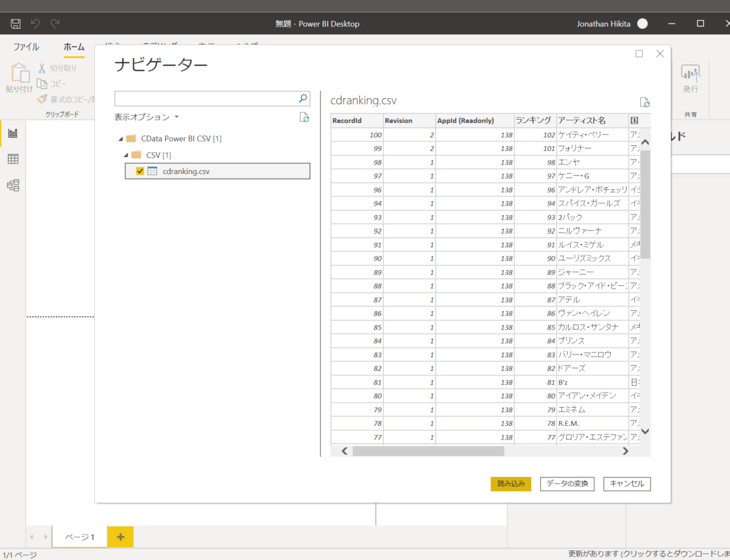
Task: Click the Redo arrow in title bar
Action: coord(55,24)
